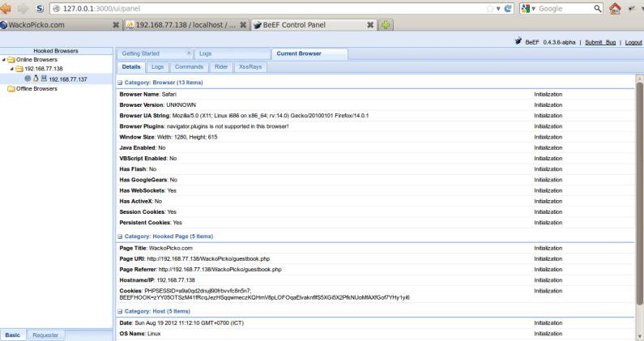Collapse the Online Browsers tree folder

[4, 60]
